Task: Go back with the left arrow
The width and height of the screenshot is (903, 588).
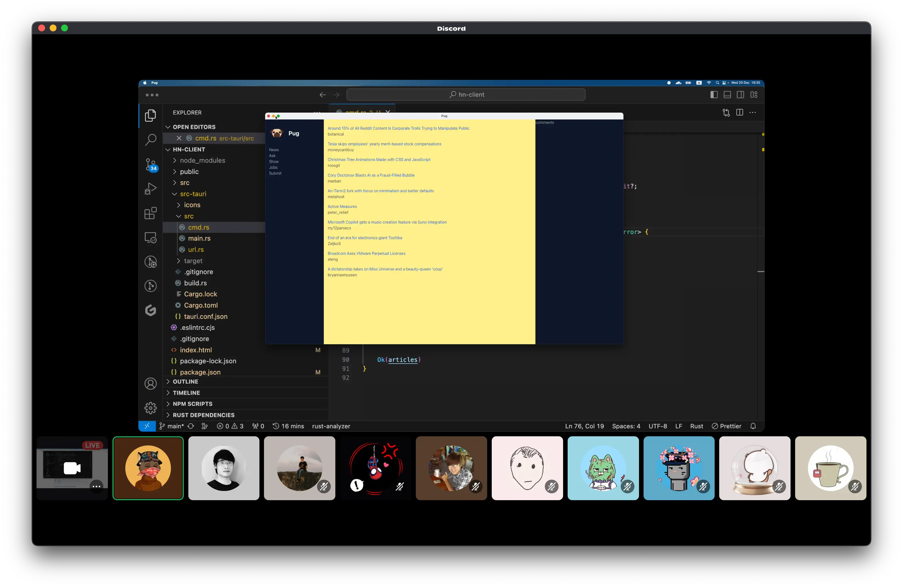Action: pos(322,95)
